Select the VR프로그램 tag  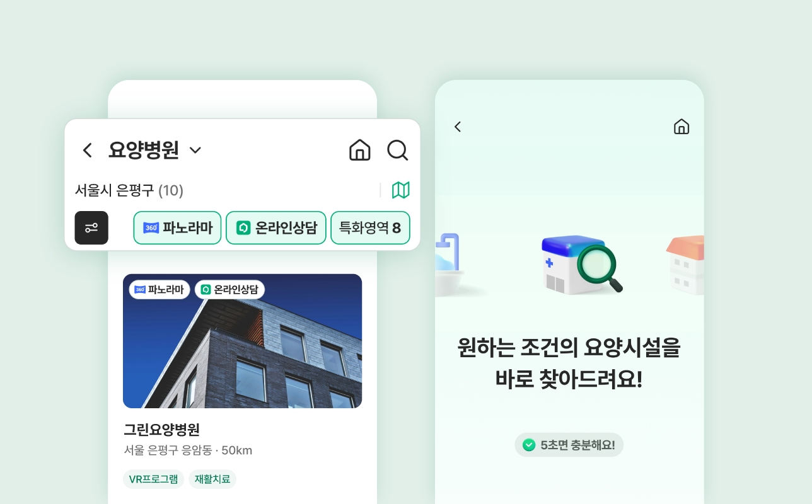tap(153, 479)
